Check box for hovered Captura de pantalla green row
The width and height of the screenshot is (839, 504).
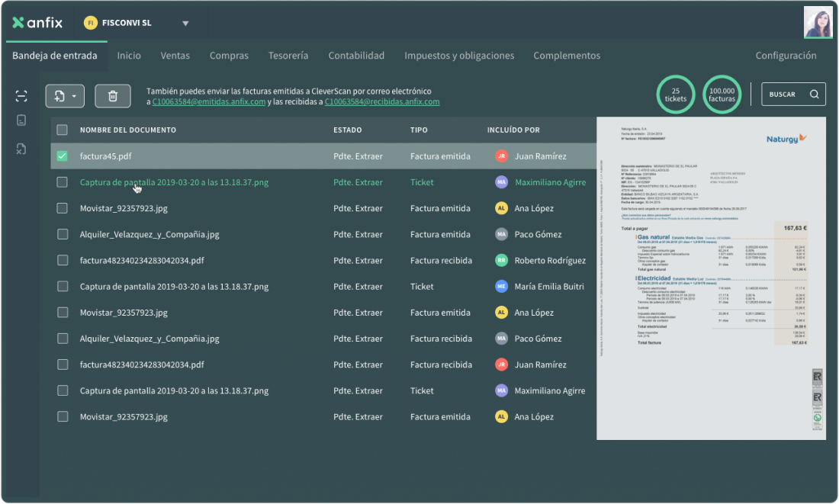tap(62, 182)
